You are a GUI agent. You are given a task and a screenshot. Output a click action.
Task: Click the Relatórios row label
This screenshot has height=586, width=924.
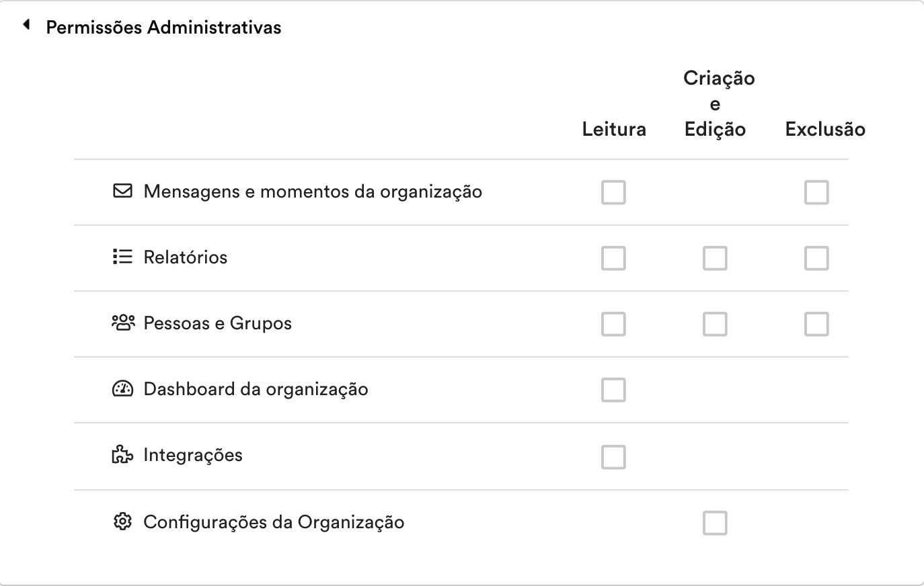186,257
